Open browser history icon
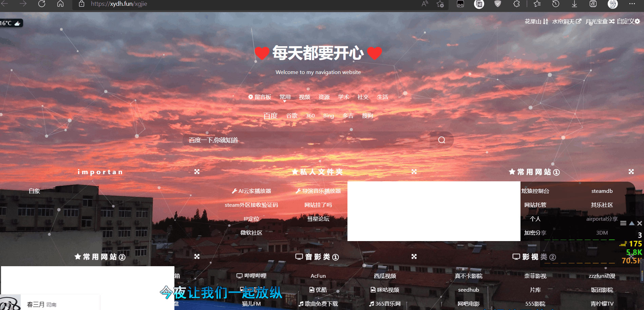This screenshot has height=310, width=644. 556,4
